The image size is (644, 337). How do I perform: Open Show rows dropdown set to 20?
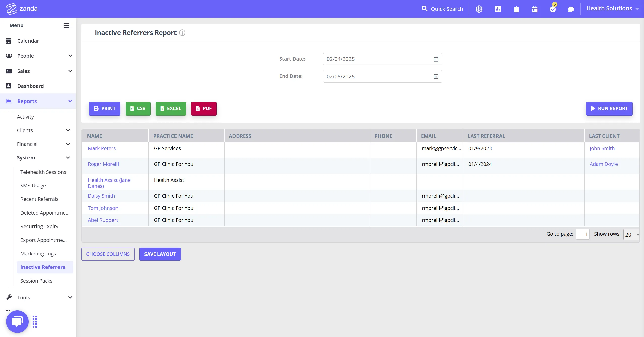631,234
